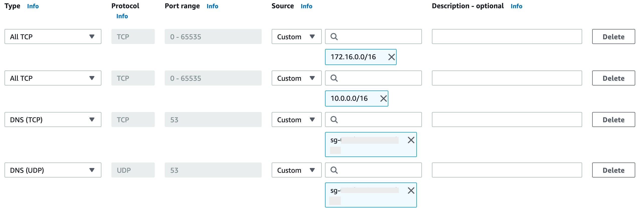The height and width of the screenshot is (214, 644).
Task: Remove security group chip in DNS (UDP) rule
Action: pyautogui.click(x=411, y=191)
